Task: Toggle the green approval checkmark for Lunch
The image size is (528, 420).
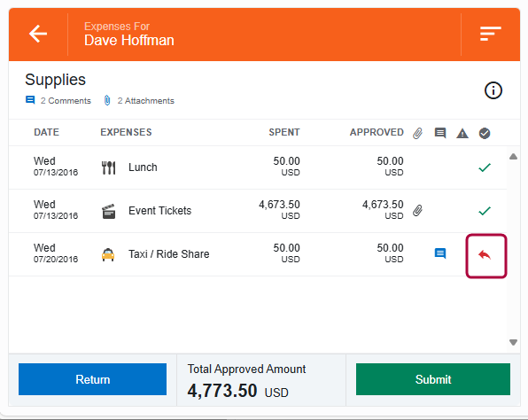Action: (485, 167)
